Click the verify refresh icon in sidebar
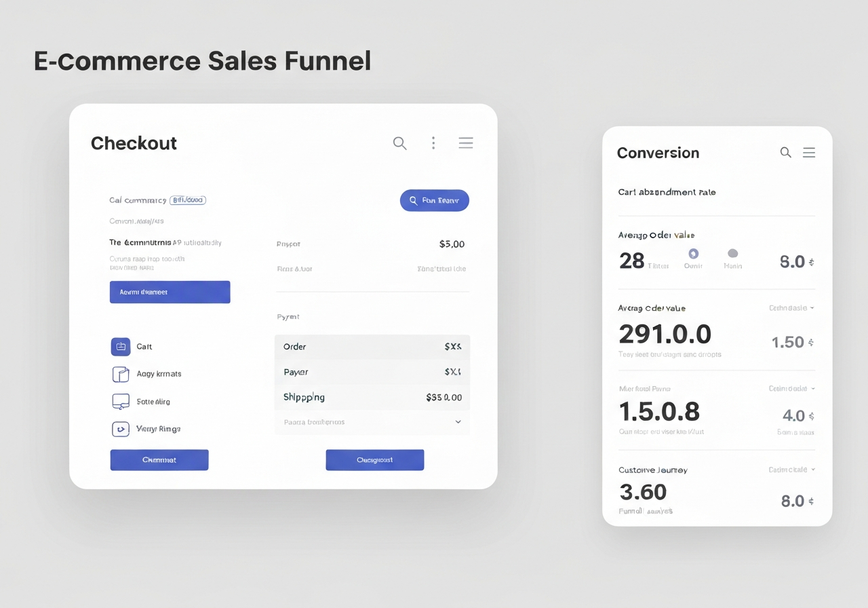Viewport: 868px width, 608px height. click(x=120, y=429)
